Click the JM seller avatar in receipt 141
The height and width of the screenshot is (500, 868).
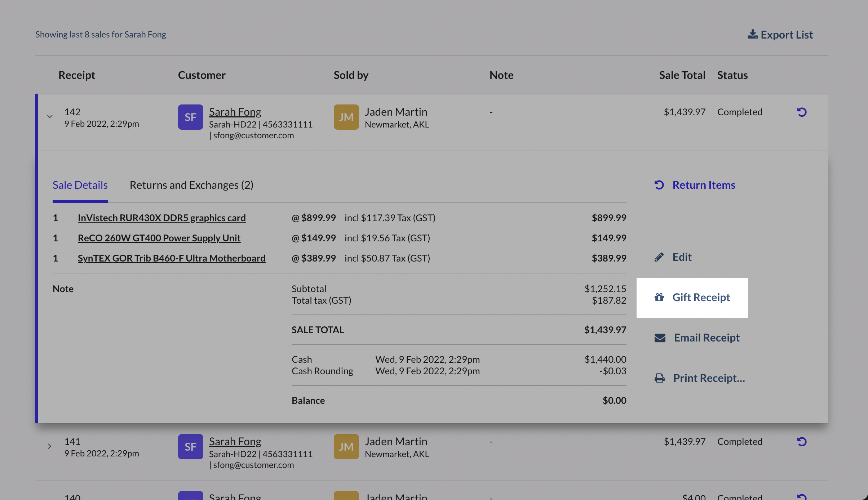pos(346,447)
